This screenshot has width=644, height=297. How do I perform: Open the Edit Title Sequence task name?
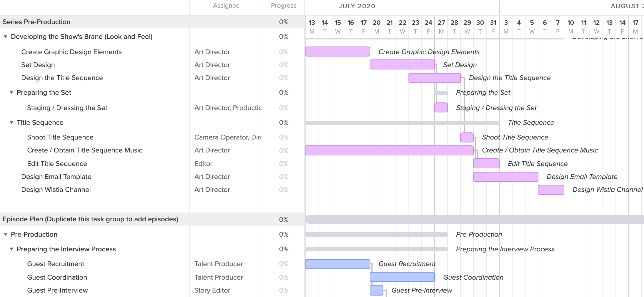pos(57,164)
